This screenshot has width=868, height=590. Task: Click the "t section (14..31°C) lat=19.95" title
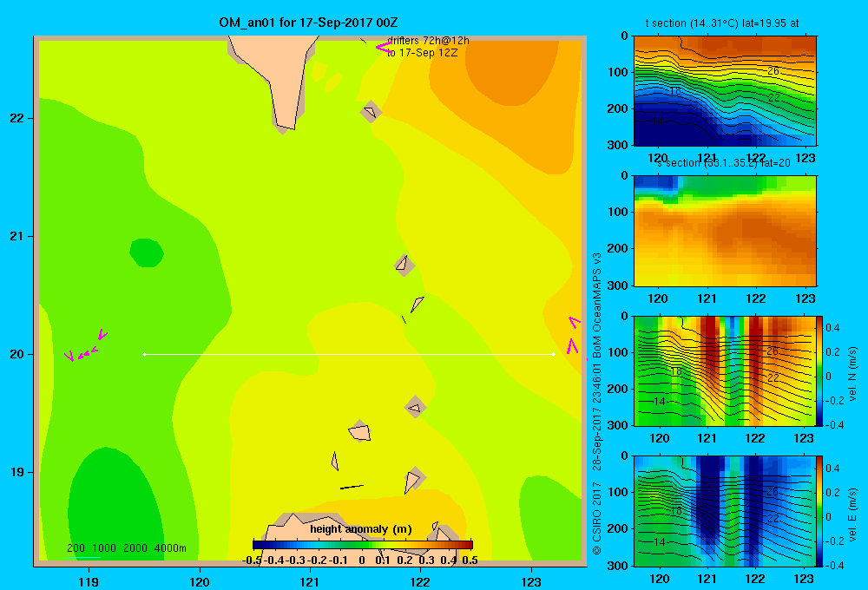click(722, 23)
